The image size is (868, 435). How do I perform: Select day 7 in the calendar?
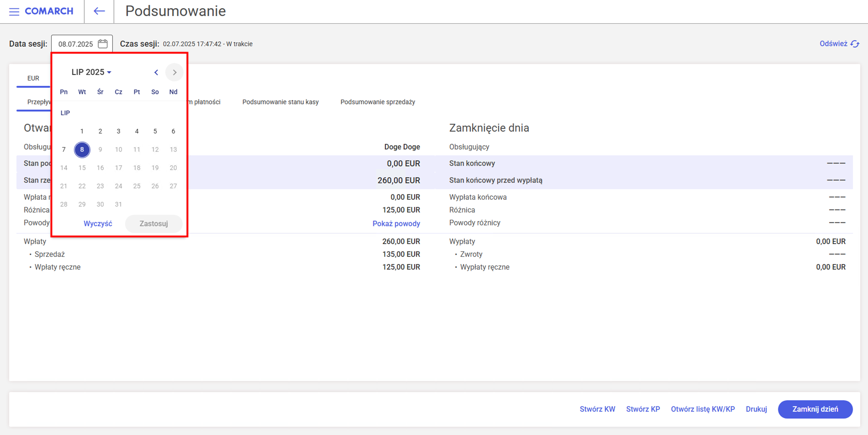[64, 150]
